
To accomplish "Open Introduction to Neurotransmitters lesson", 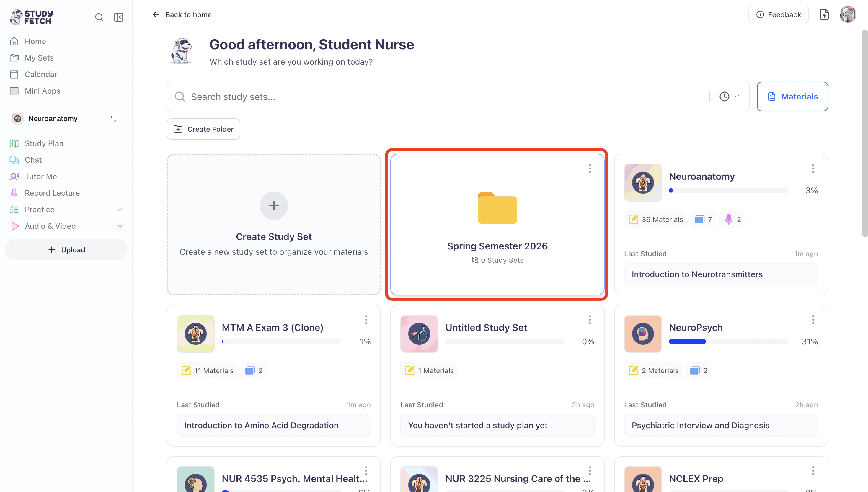I will [x=721, y=274].
